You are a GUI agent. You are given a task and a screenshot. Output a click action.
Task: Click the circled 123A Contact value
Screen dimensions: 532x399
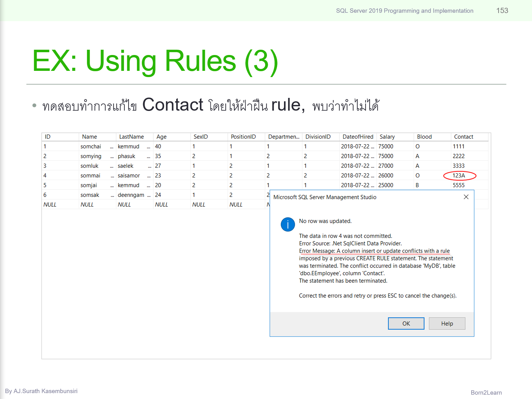(x=458, y=175)
